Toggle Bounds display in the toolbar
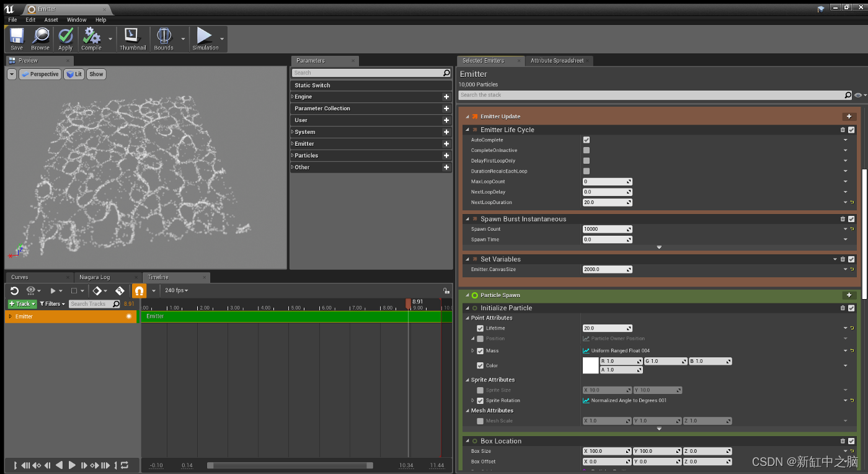This screenshot has width=868, height=474. click(x=164, y=39)
